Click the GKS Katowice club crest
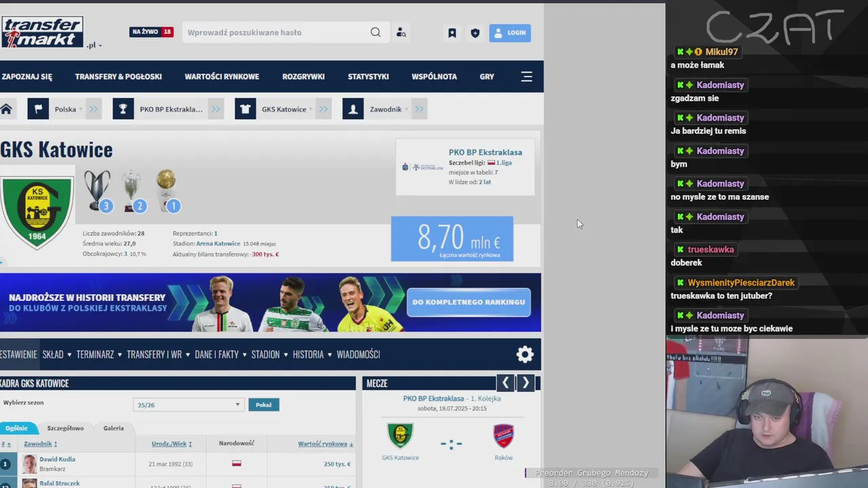The image size is (868, 488). point(36,213)
